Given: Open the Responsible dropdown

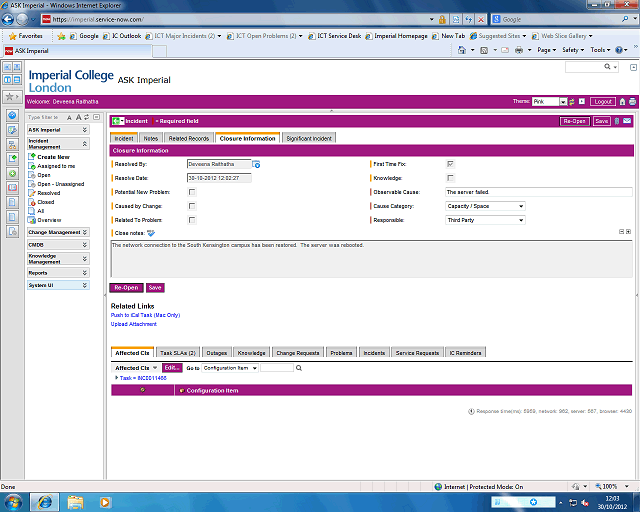Looking at the screenshot, I should (485, 220).
